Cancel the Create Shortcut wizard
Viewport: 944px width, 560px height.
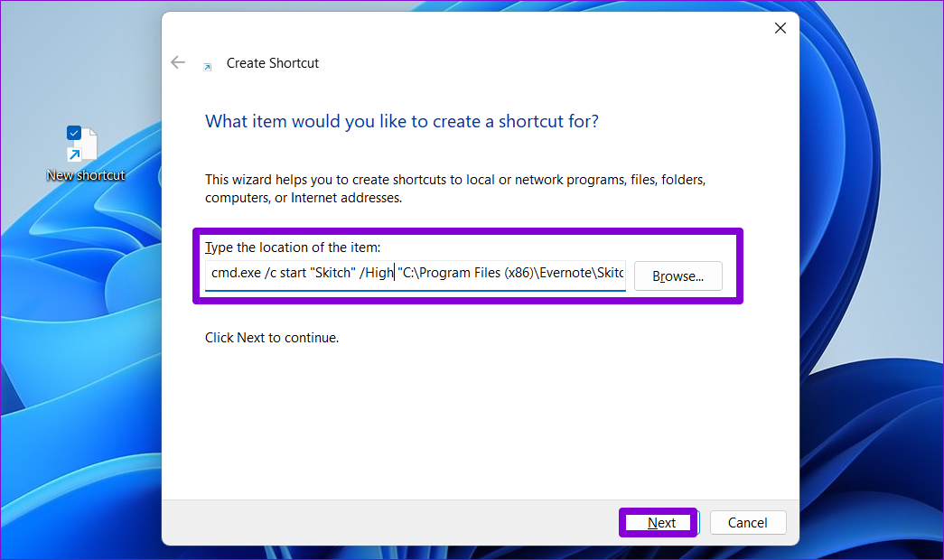pos(748,523)
